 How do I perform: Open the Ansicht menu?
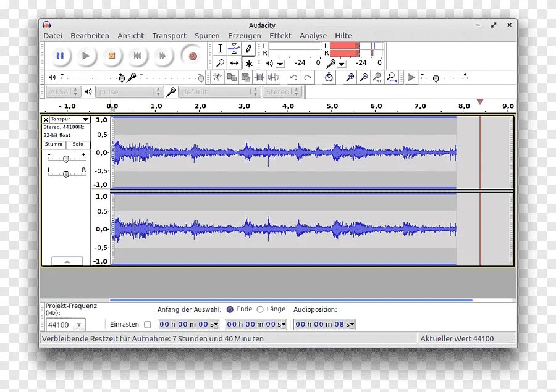[x=131, y=35]
